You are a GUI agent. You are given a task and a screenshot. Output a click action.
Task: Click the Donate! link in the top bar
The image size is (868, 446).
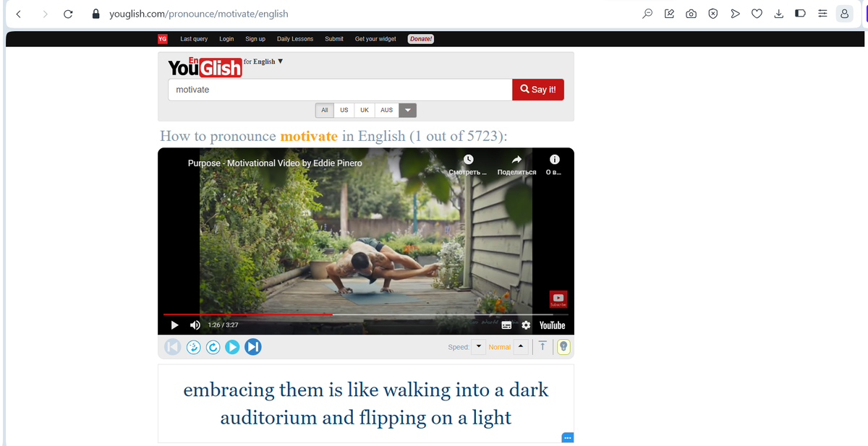pyautogui.click(x=420, y=39)
